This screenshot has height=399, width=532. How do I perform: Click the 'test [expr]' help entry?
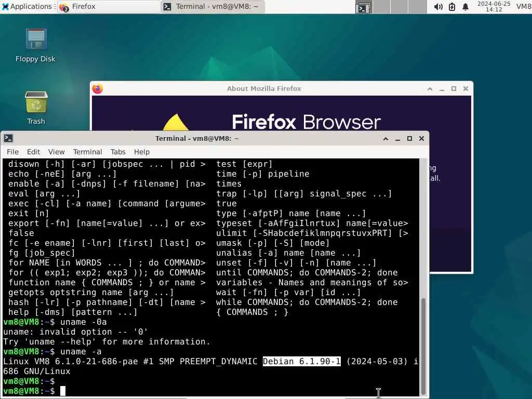[x=244, y=164]
